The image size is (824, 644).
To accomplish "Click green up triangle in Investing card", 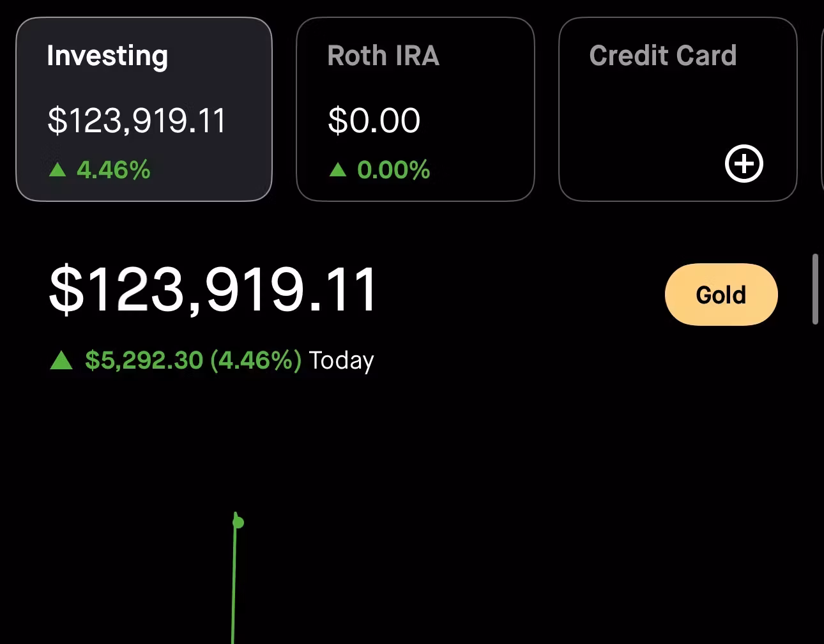I will tap(57, 169).
